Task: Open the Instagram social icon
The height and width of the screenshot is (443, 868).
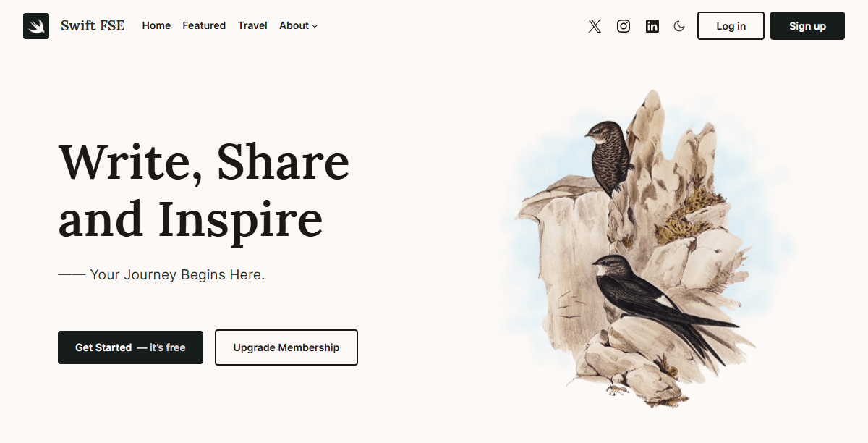Action: pyautogui.click(x=624, y=26)
